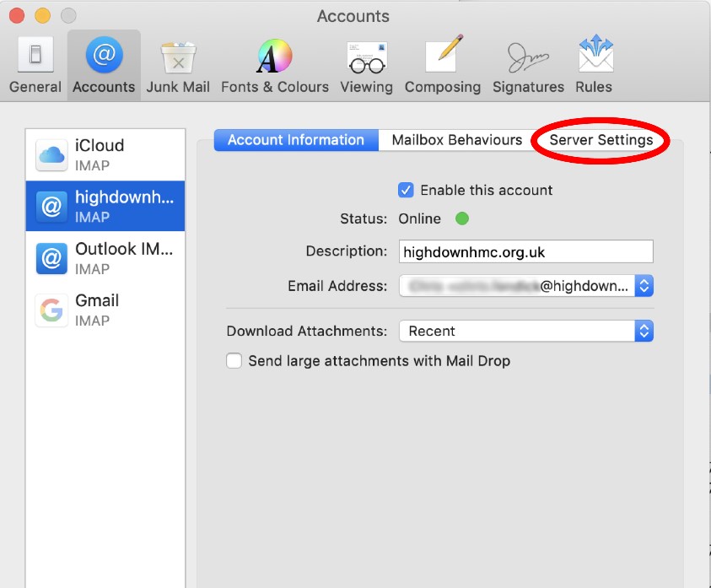Viewport: 711px width, 588px height.
Task: Click the green Online status indicator
Action: point(462,218)
